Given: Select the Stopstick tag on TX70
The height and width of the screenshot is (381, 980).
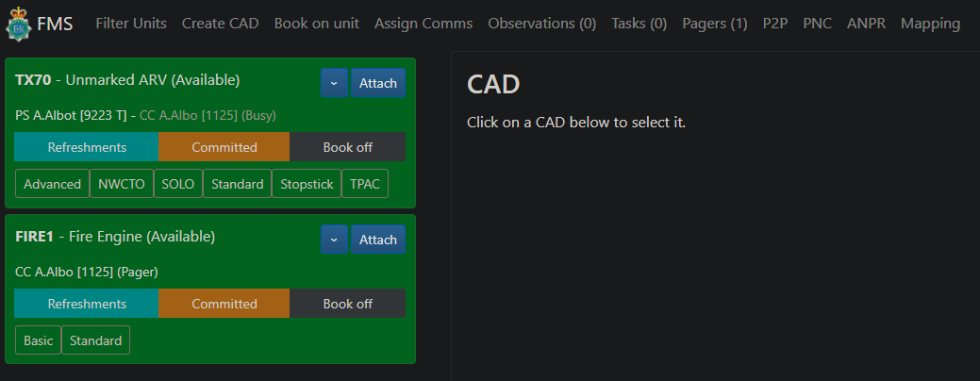Looking at the screenshot, I should tap(307, 184).
